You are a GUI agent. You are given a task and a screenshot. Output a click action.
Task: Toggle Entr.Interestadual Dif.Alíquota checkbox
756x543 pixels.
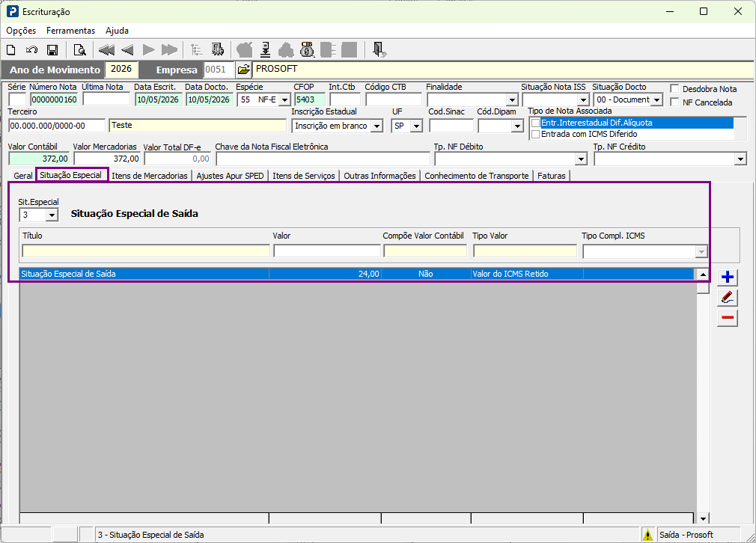coord(535,123)
